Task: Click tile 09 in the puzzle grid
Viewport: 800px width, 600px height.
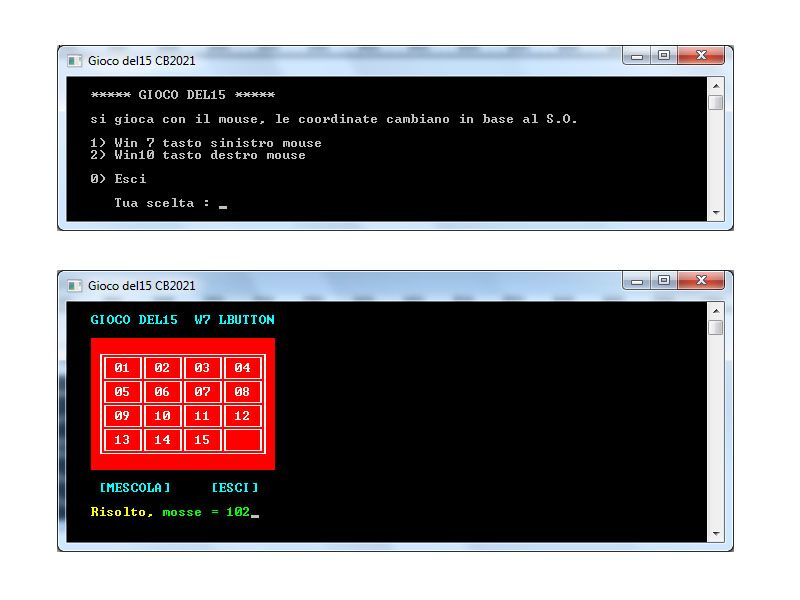Action: pyautogui.click(x=122, y=416)
